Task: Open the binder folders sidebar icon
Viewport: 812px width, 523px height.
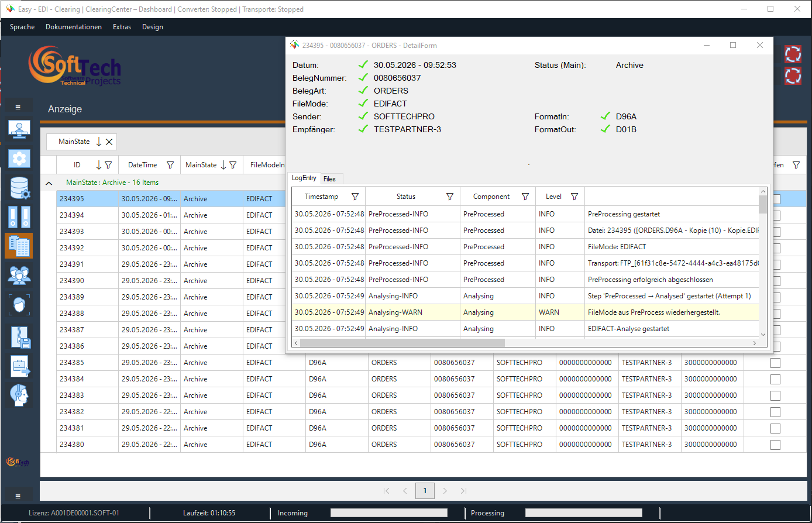Action: 19,217
